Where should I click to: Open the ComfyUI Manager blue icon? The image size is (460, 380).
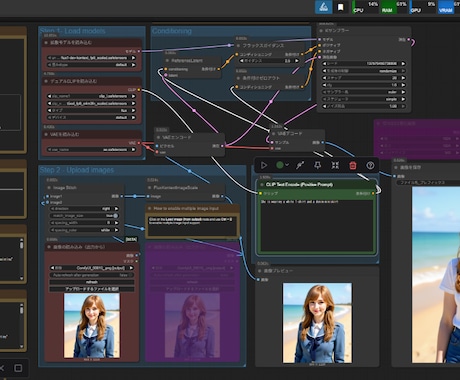click(323, 7)
